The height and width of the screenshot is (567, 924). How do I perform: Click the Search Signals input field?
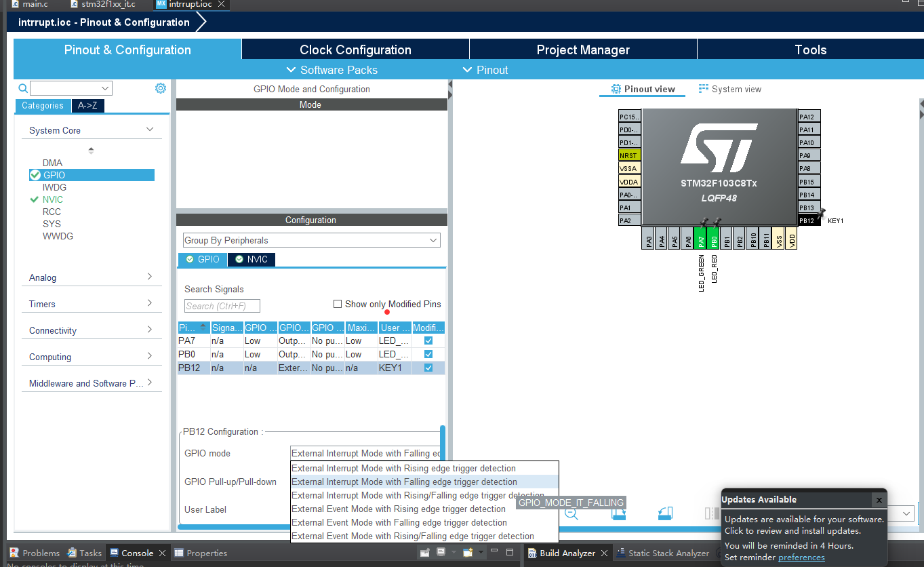tap(222, 306)
